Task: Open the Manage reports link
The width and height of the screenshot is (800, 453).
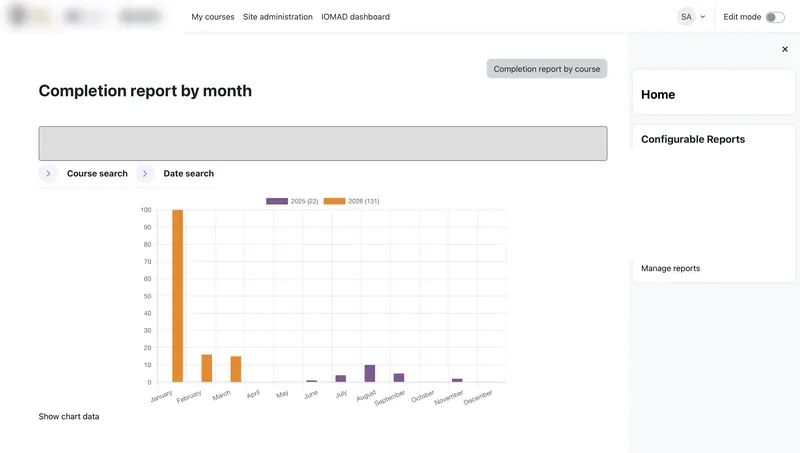Action: click(x=670, y=268)
